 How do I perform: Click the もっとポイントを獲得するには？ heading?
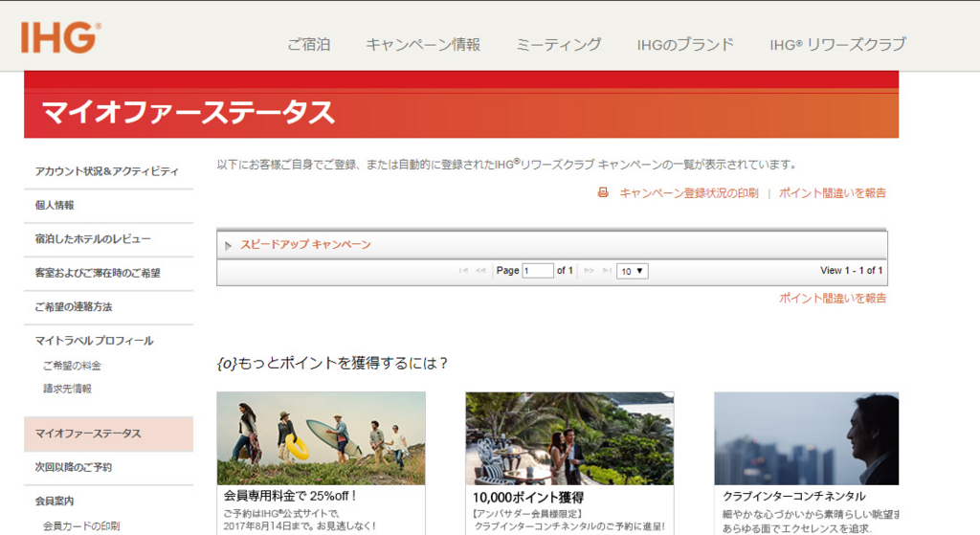point(332,363)
